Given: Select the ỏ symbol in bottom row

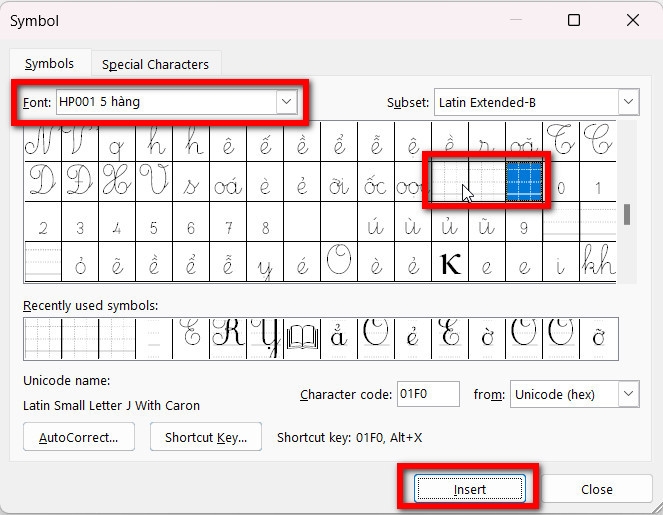Looking at the screenshot, I should coord(80,262).
